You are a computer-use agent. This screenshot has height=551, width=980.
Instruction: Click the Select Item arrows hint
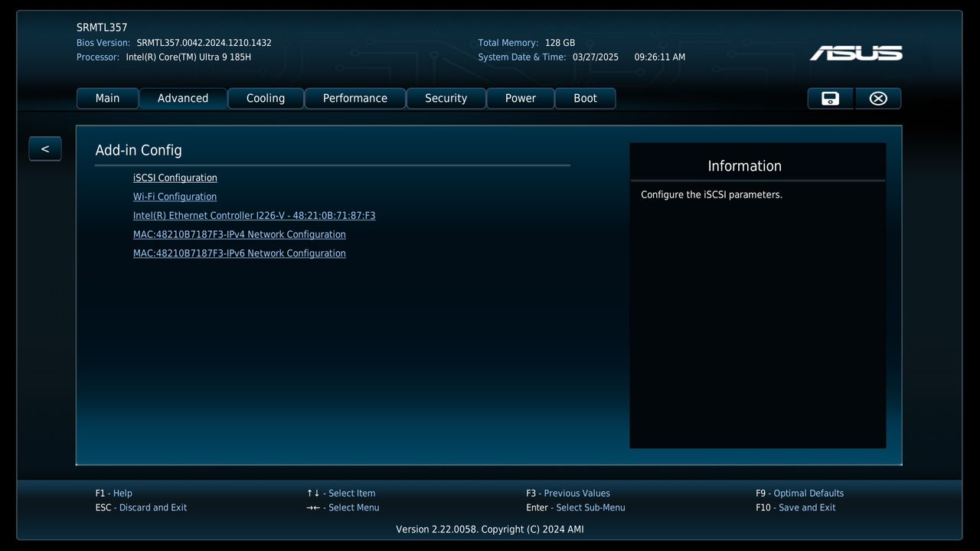[x=341, y=494]
